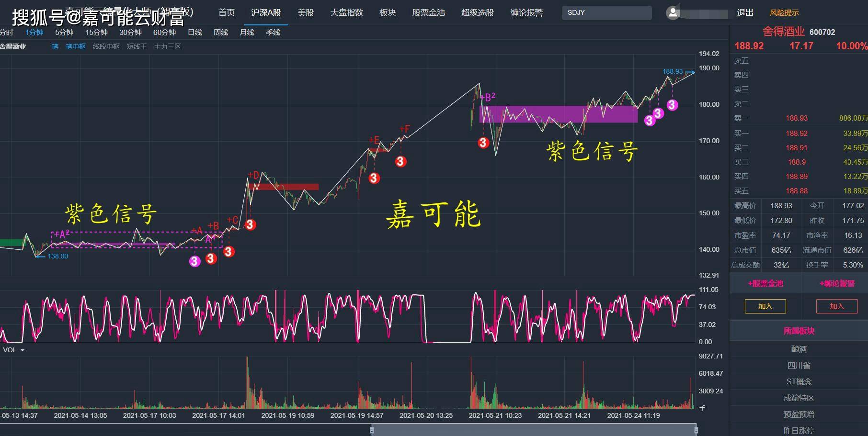Image resolution: width=868 pixels, height=436 pixels.
Task: Select the 1分钟 timeframe
Action: coord(34,33)
